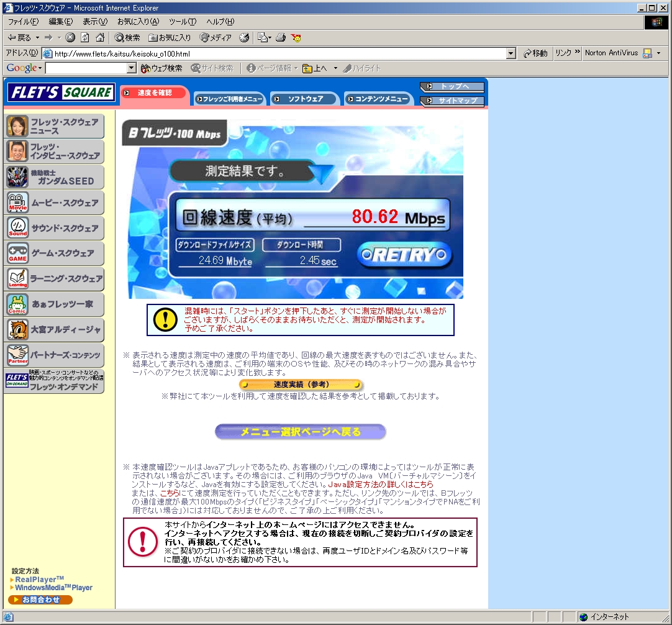
Task: Open ガンダムSEED sidebar item
Action: click(54, 177)
